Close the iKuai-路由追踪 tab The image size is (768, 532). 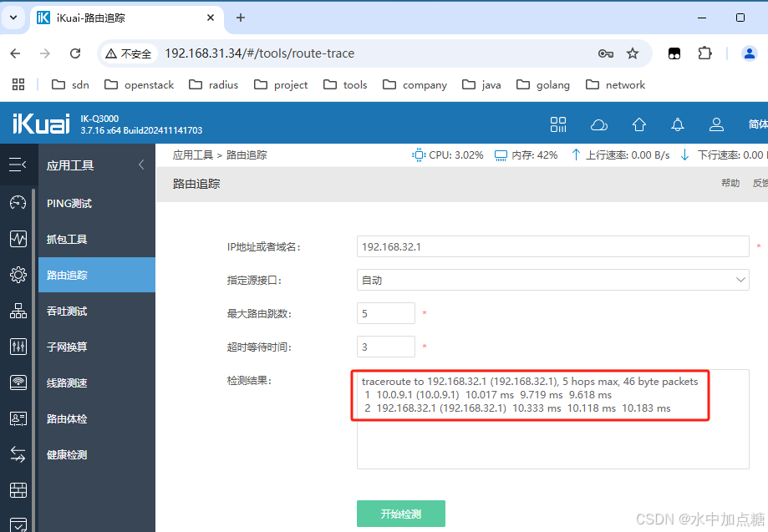coord(211,18)
